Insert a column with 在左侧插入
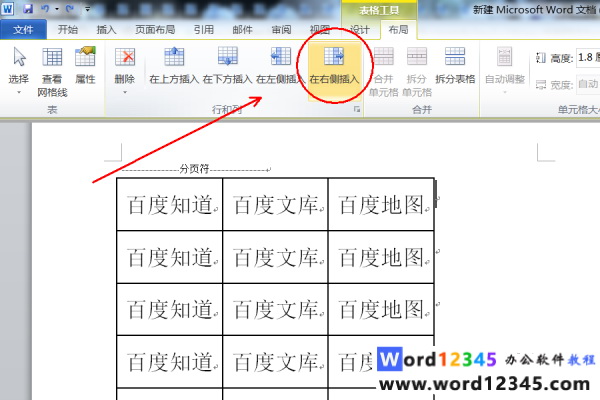This screenshot has width=600, height=400. (280, 65)
